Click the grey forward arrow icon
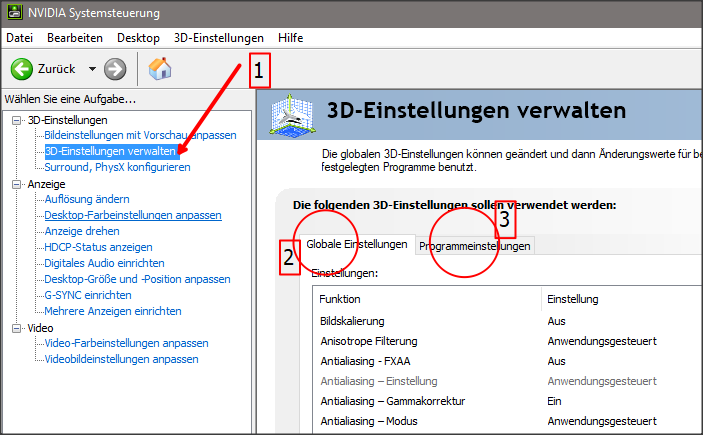 tap(115, 69)
